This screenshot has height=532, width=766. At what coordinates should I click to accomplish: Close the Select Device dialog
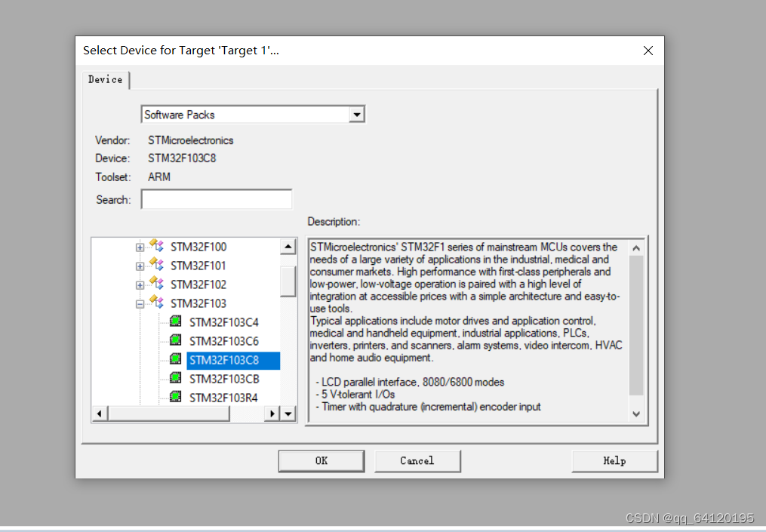(648, 51)
